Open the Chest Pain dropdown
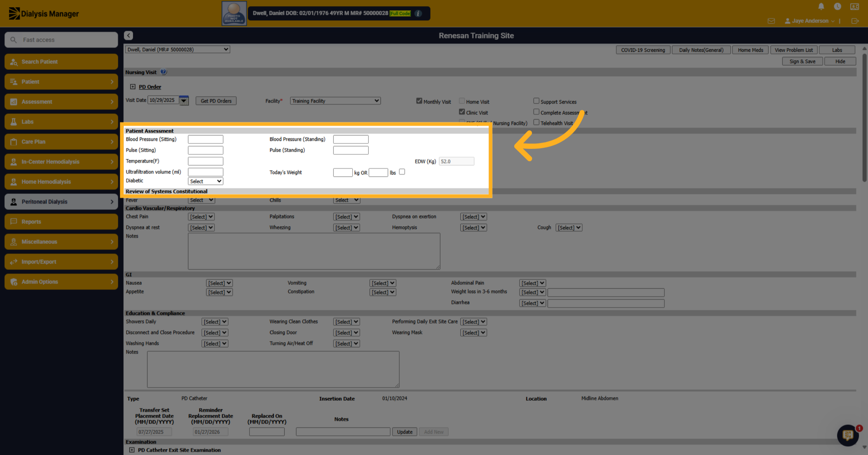This screenshot has width=868, height=455. coord(201,217)
